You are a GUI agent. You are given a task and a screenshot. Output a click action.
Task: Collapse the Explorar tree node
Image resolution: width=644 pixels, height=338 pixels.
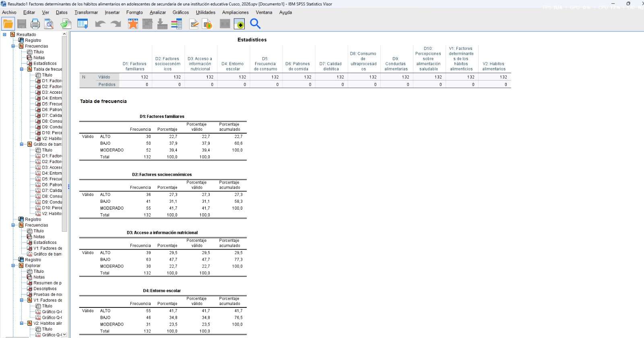pos(13,266)
